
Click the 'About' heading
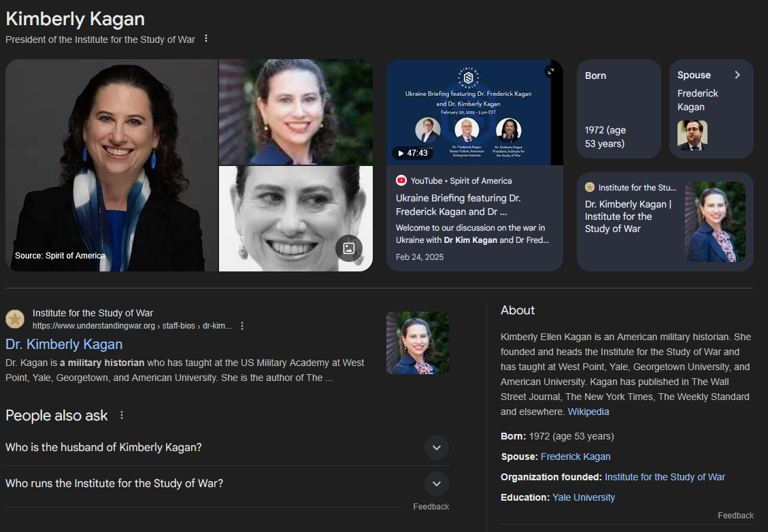coord(518,310)
